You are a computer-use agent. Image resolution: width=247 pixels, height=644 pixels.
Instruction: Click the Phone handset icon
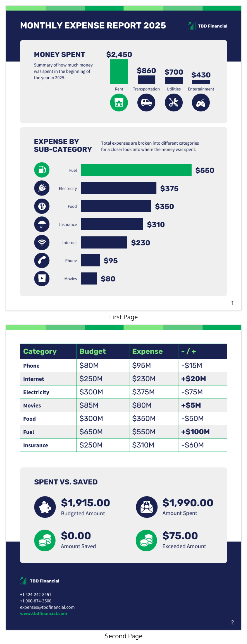42,260
